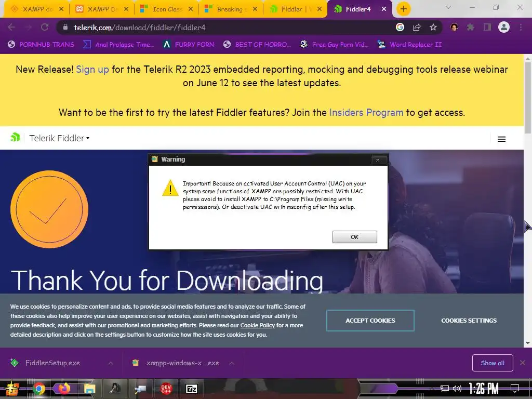Click the vertical scrollbar thumb
The height and width of the screenshot is (399, 532).
(528, 98)
